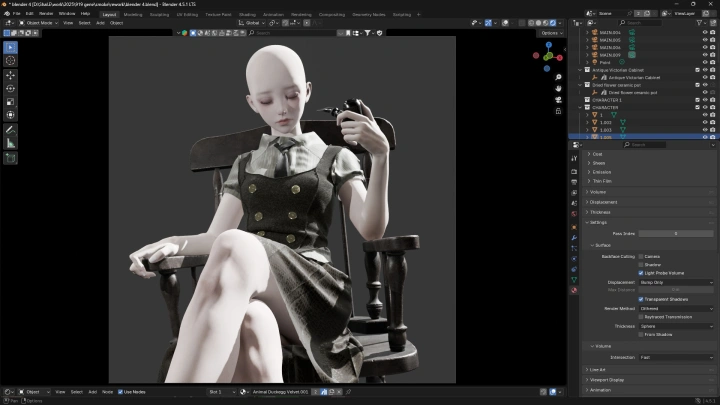This screenshot has width=720, height=405.
Task: Enable Raytraced Transmission checkbox
Action: (x=641, y=316)
